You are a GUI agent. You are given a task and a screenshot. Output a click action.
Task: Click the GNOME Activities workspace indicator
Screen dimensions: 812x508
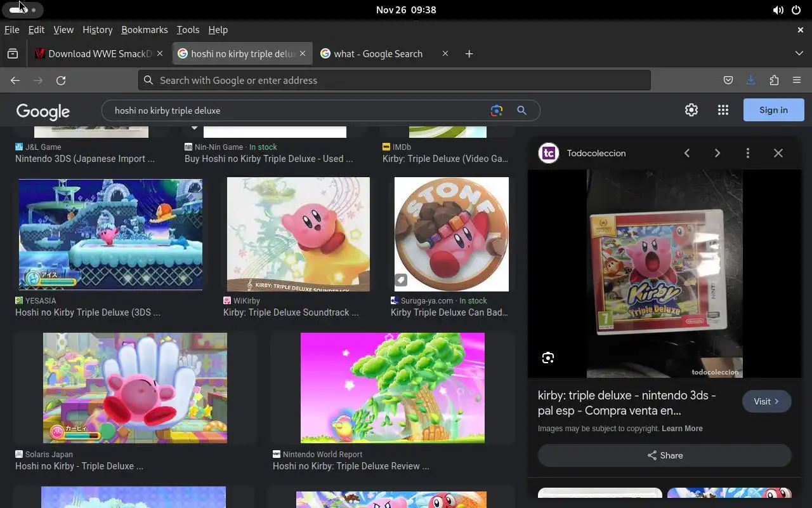tap(23, 10)
